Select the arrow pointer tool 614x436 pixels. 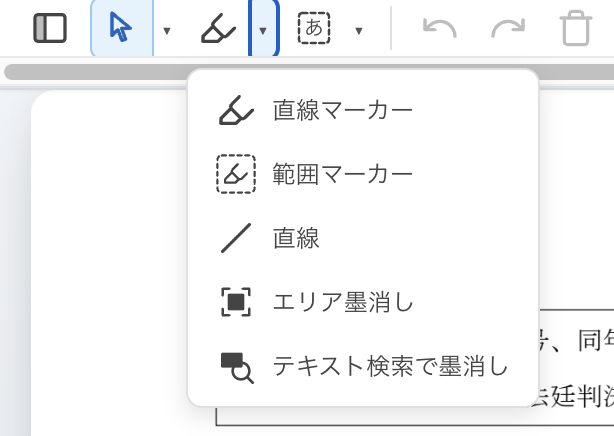[121, 27]
